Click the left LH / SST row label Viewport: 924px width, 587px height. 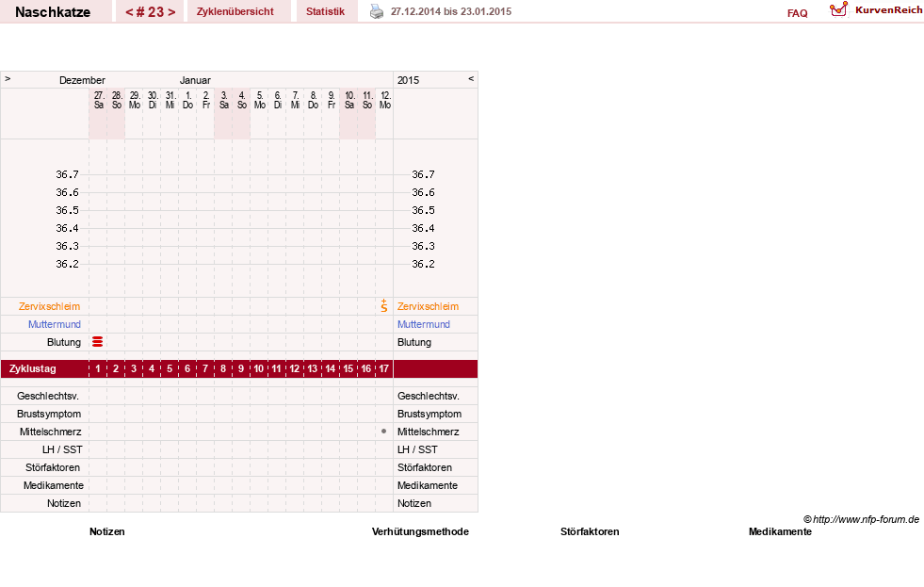click(x=62, y=449)
